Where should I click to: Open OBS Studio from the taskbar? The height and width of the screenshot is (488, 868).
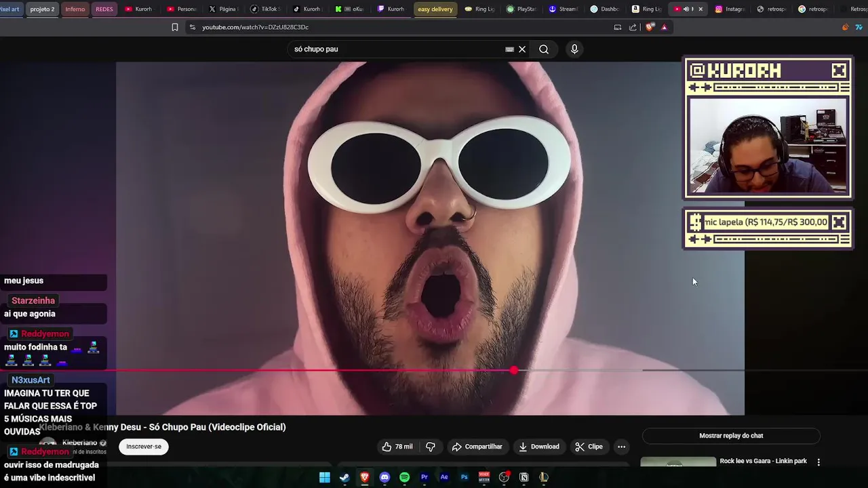504,477
